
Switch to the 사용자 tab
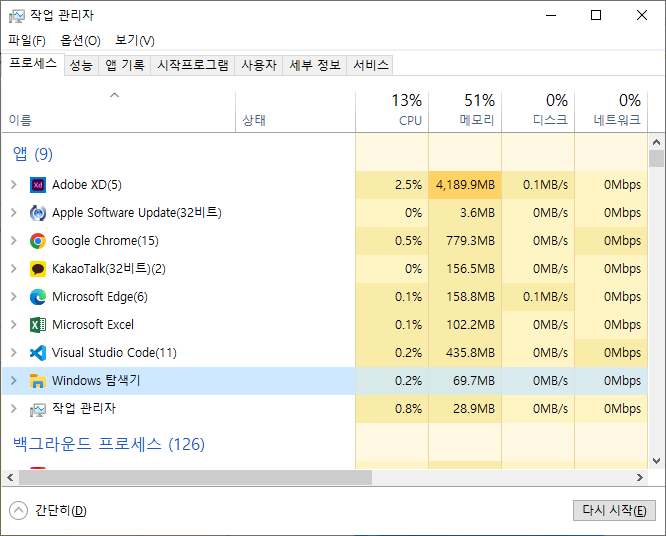pos(259,65)
